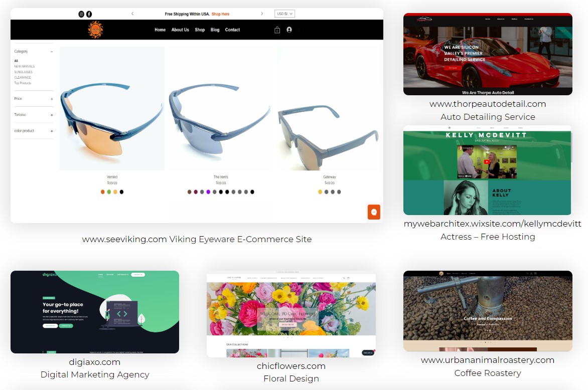588x390 pixels.
Task: Show next announcement with right arrow
Action: coord(262,14)
